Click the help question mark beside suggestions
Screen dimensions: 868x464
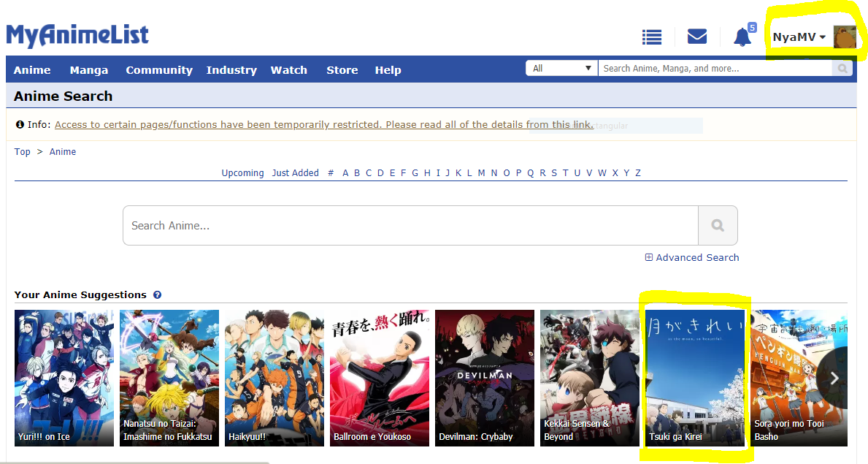158,295
